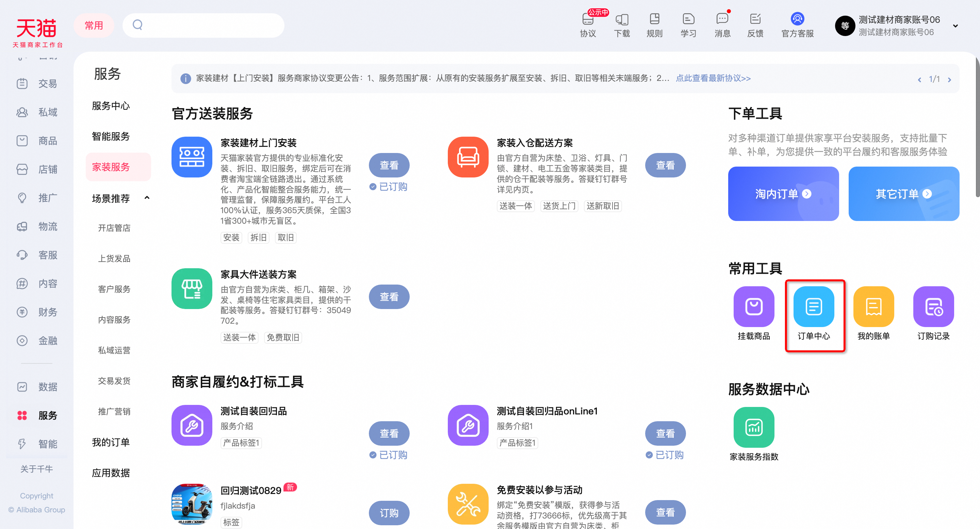
Task: View 家装入仓配送方案 details
Action: tap(665, 165)
